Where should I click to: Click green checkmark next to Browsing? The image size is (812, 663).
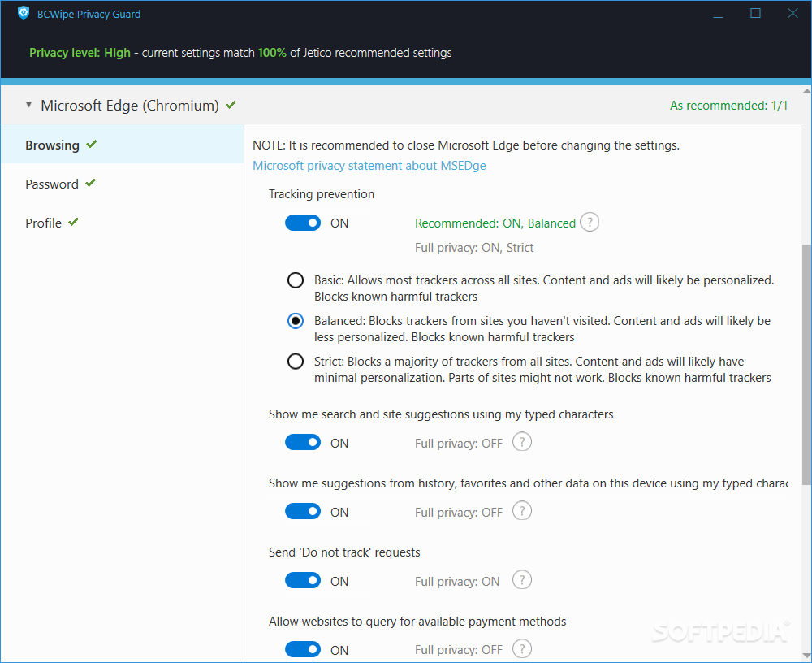tap(92, 144)
